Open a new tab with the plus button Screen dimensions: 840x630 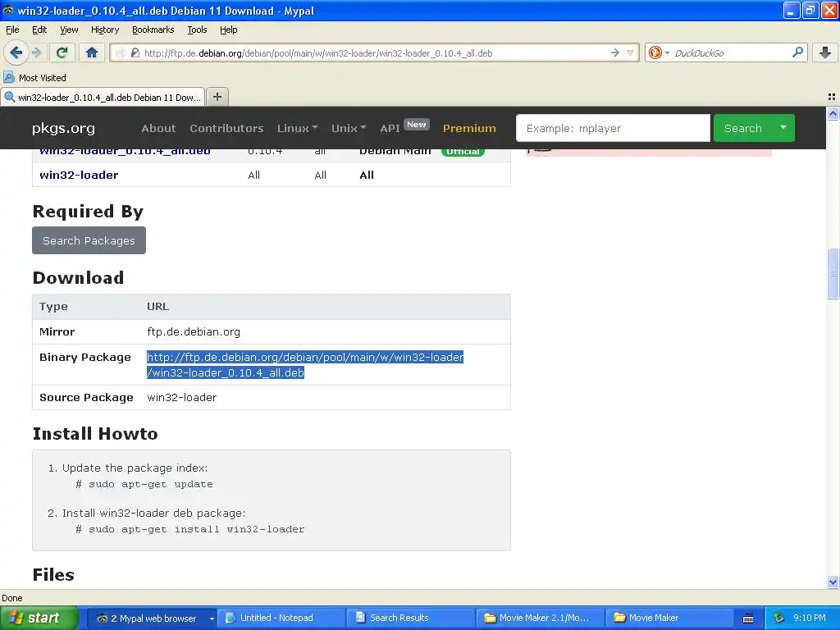point(217,97)
